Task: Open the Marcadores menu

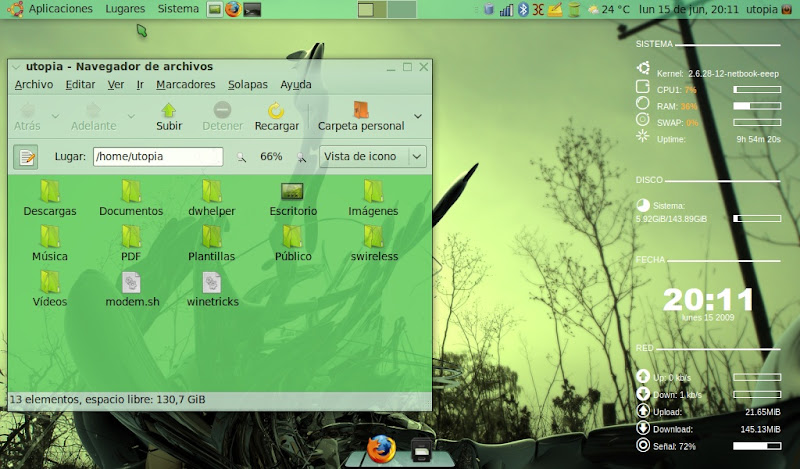Action: click(185, 85)
